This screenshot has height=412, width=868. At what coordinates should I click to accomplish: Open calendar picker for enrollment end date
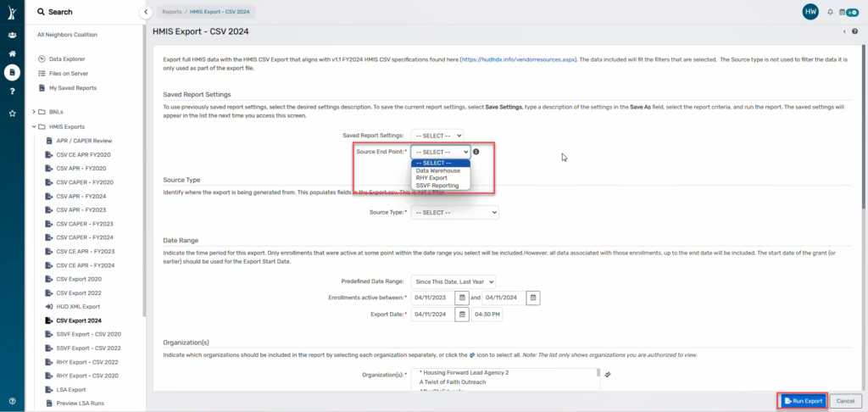533,298
